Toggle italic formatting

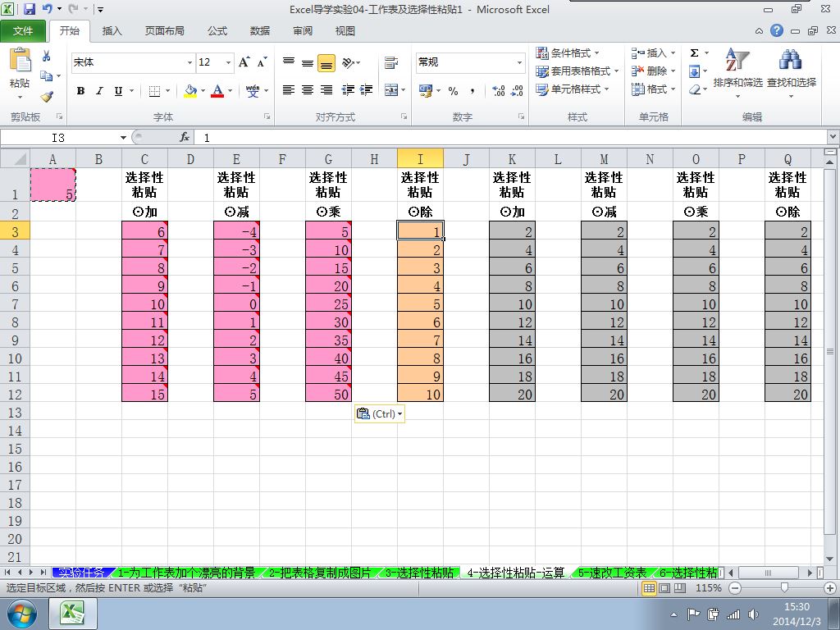pyautogui.click(x=99, y=91)
